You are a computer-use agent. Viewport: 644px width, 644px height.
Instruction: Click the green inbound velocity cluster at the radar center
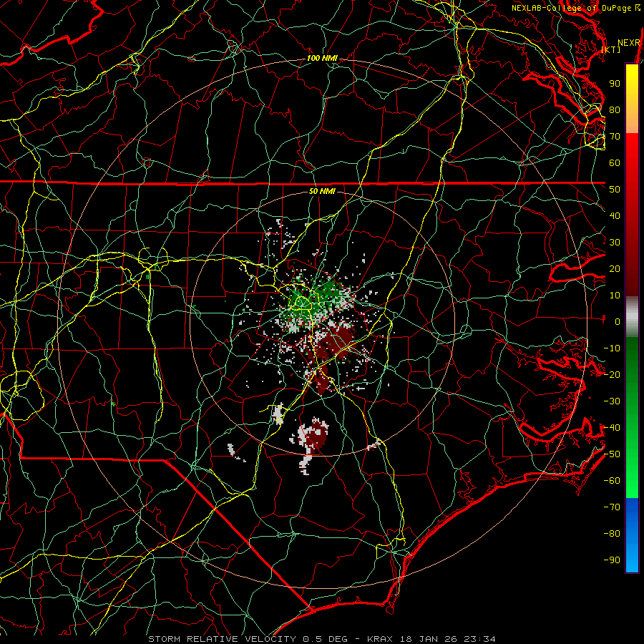[x=313, y=302]
